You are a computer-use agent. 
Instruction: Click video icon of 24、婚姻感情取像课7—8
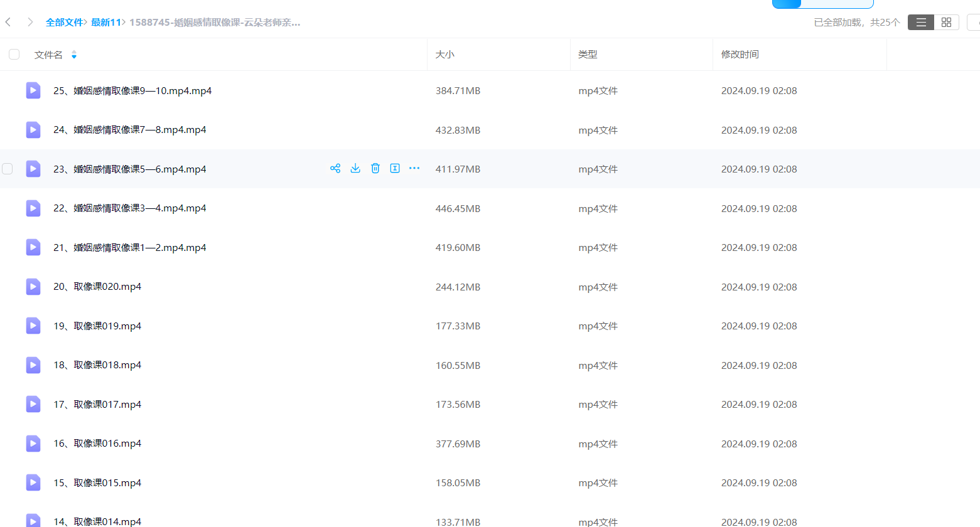click(x=33, y=130)
